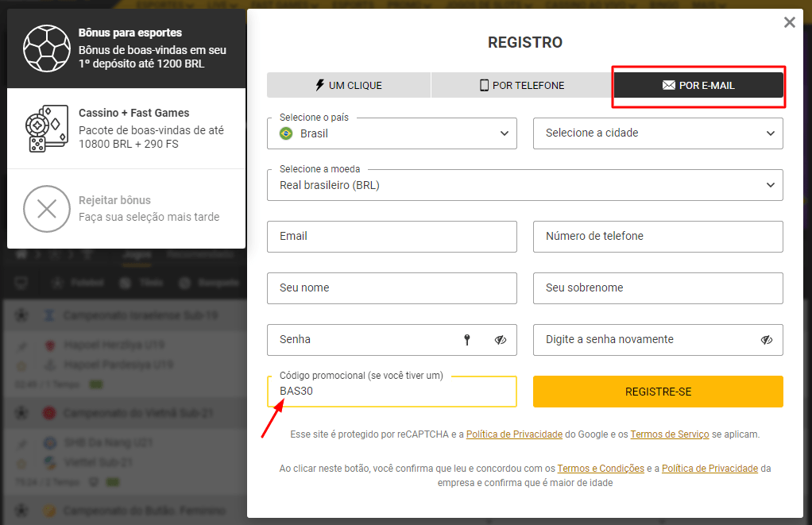Click the Senha password field
The width and height of the screenshot is (812, 525).
tap(392, 340)
